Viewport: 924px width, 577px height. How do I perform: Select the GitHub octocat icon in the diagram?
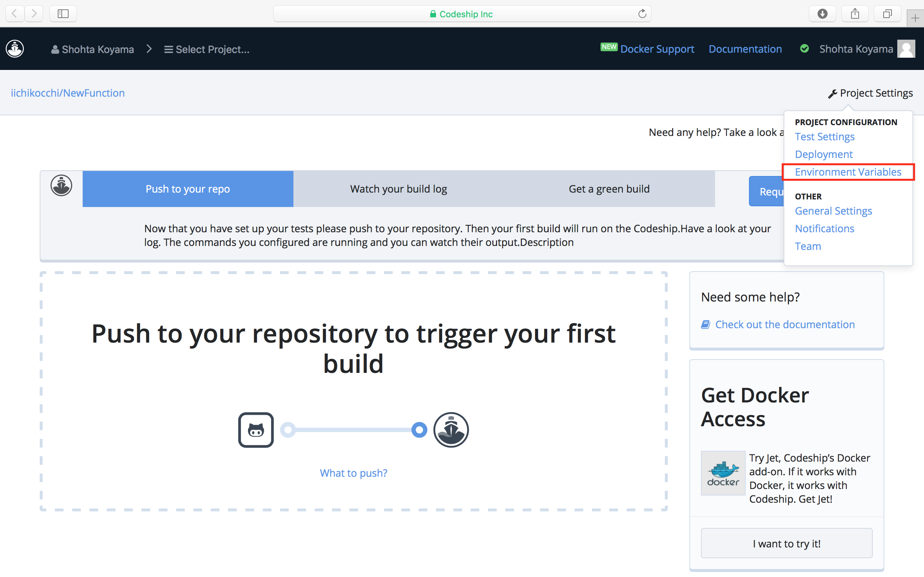point(256,430)
